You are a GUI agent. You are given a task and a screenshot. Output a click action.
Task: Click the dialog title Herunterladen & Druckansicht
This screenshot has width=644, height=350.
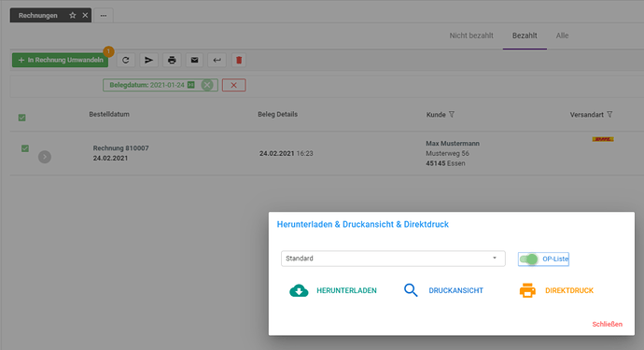pyautogui.click(x=363, y=224)
